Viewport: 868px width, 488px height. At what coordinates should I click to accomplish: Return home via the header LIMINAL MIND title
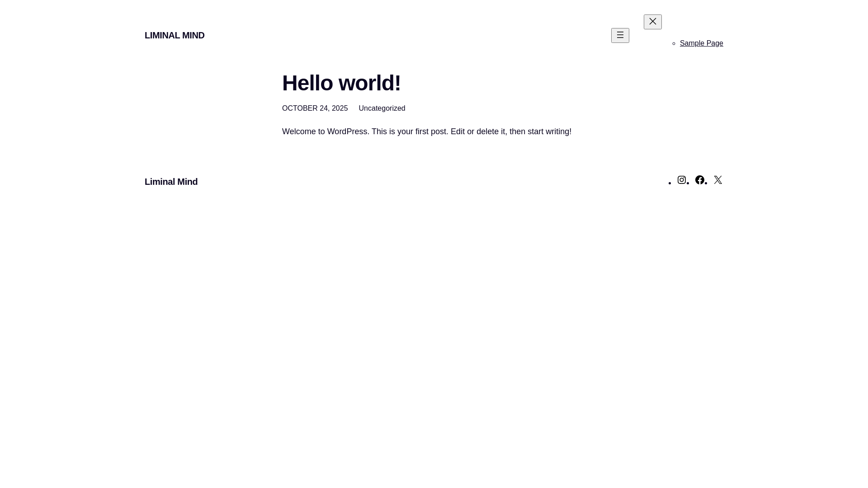click(175, 35)
